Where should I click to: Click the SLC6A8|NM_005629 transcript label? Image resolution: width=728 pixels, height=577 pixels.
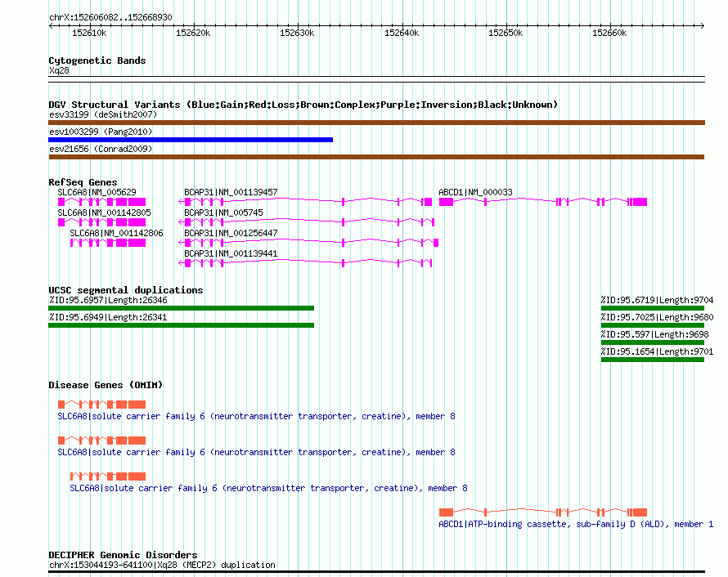coord(97,192)
